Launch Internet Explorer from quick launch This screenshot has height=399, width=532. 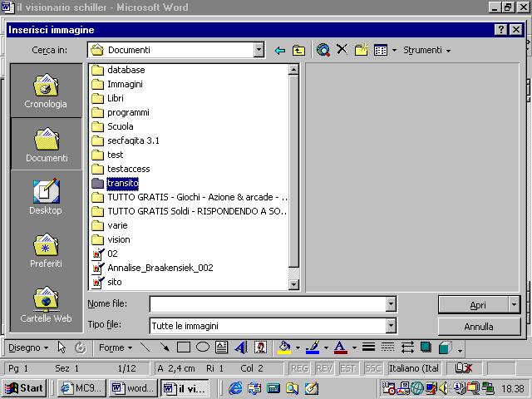[235, 388]
